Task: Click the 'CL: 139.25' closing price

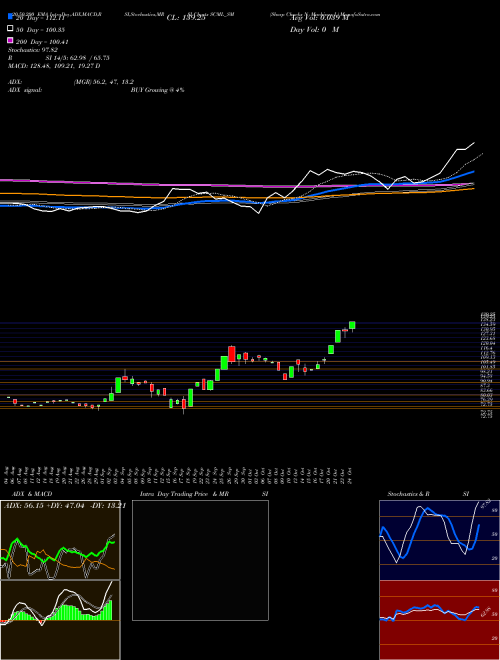Action: 186,18
